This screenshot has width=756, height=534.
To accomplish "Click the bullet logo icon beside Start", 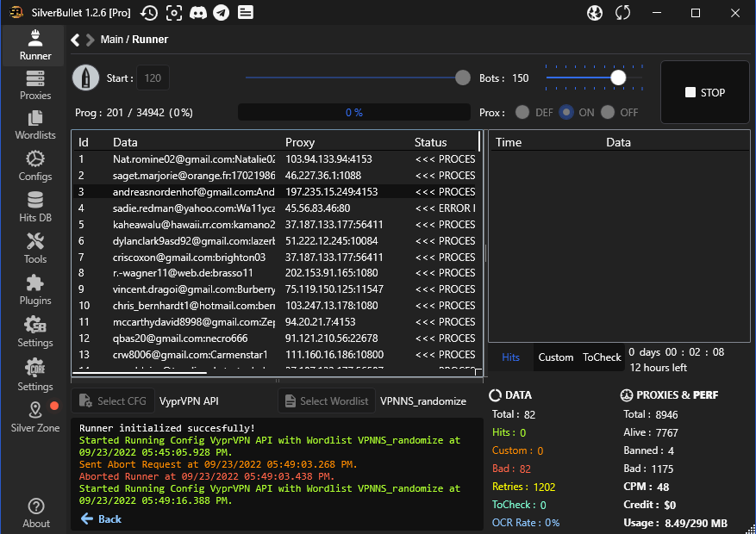I will click(86, 78).
